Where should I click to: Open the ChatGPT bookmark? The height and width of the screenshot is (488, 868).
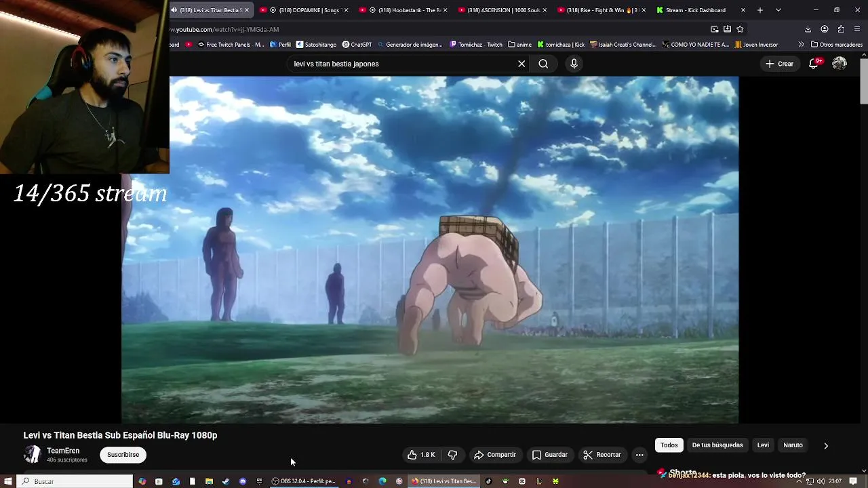coord(357,45)
